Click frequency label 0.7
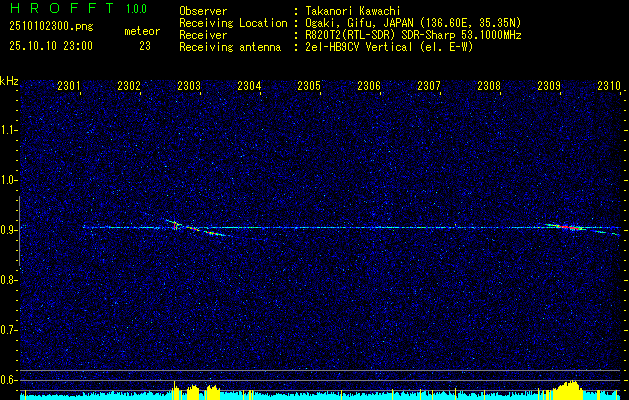Image resolution: width=629 pixels, height=400 pixels. (x=7, y=330)
